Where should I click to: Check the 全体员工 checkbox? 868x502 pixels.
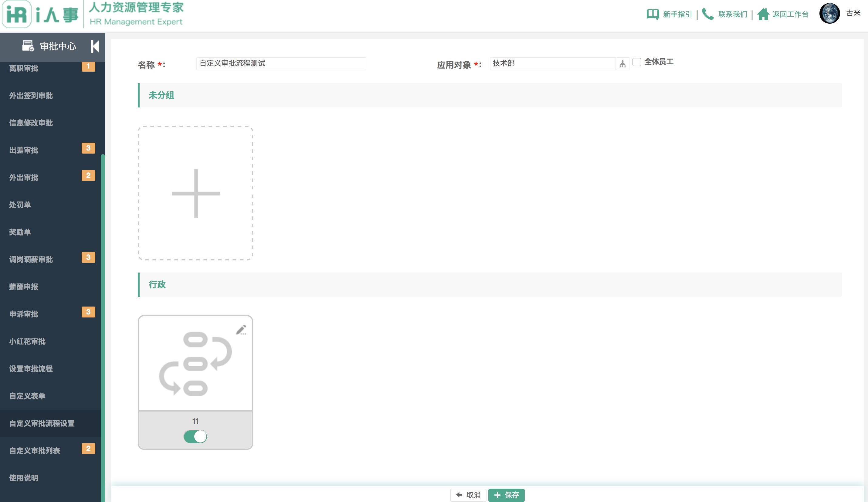pyautogui.click(x=636, y=62)
